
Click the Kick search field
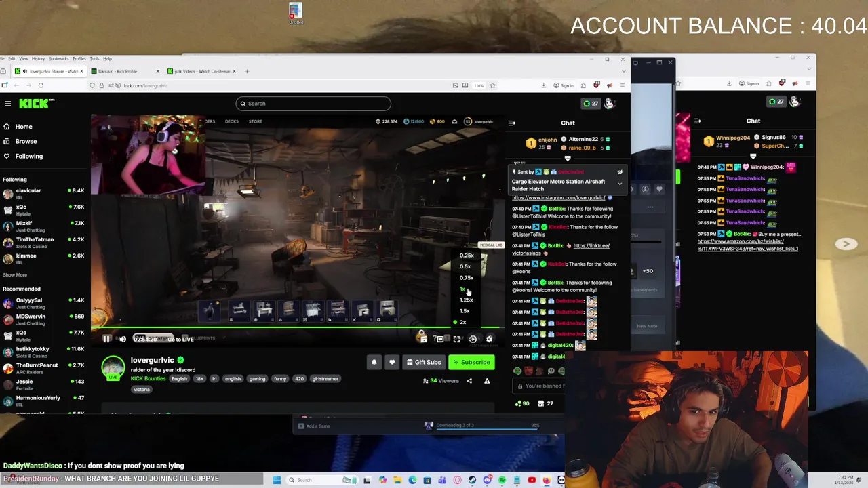point(313,104)
